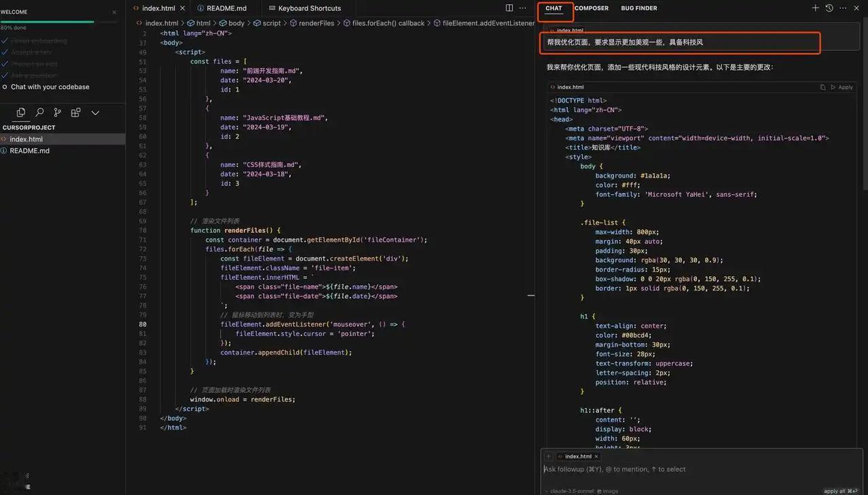Select the script breadcrumb segment
This screenshot has width=868, height=495.
tap(267, 23)
